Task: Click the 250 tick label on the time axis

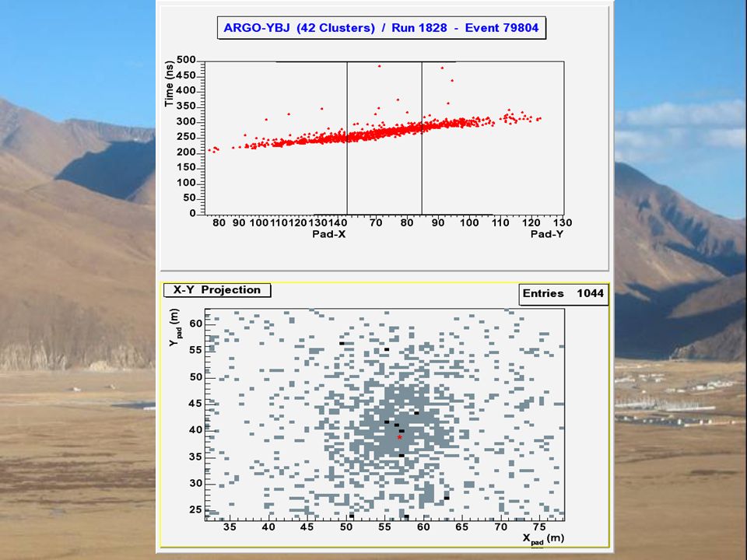Action: (x=186, y=137)
